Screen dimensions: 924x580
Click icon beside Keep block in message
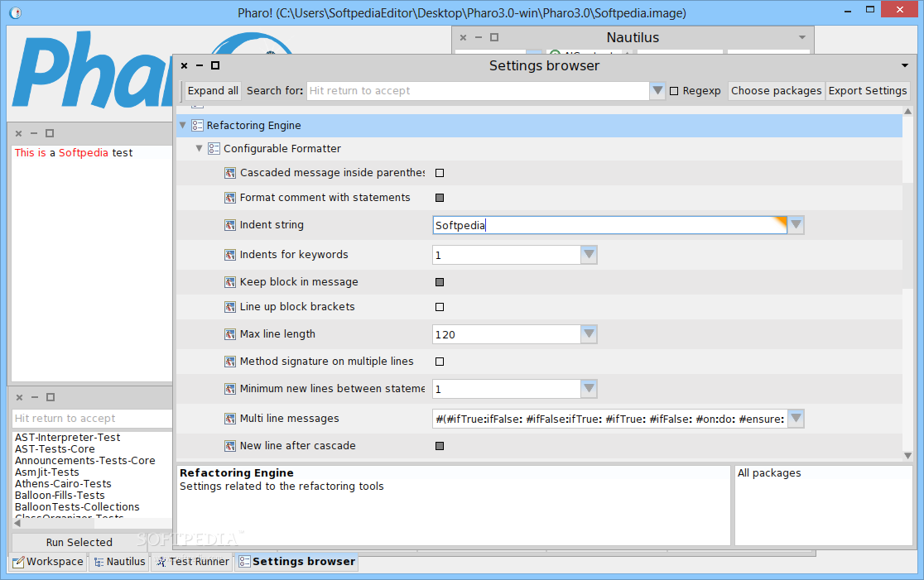click(230, 282)
